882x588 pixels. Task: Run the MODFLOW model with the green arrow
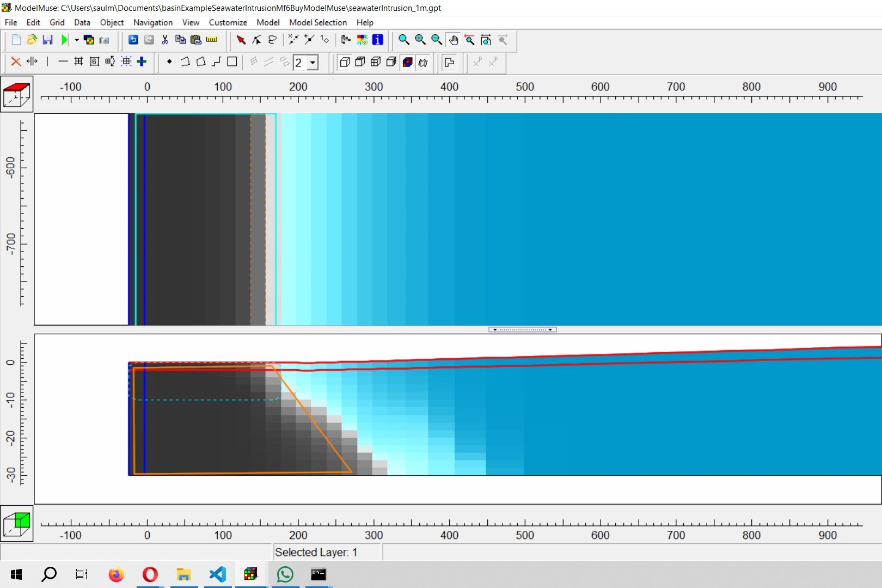[65, 40]
